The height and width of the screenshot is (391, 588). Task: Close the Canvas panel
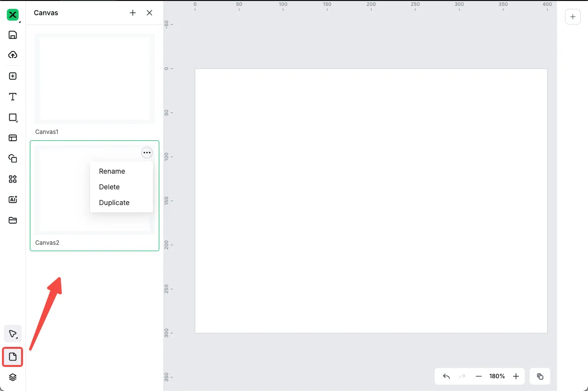coord(149,13)
